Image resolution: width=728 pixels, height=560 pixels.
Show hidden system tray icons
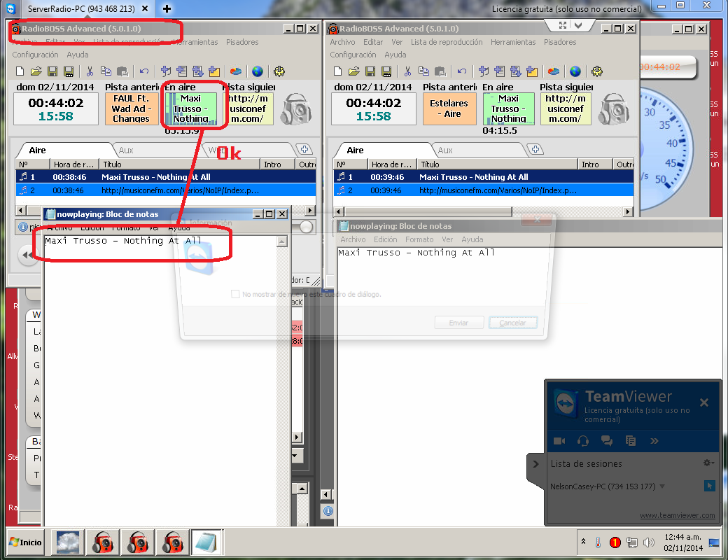coord(583,541)
